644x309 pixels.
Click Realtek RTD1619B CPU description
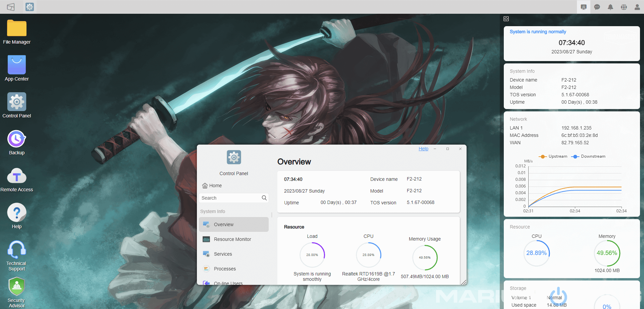pos(369,276)
